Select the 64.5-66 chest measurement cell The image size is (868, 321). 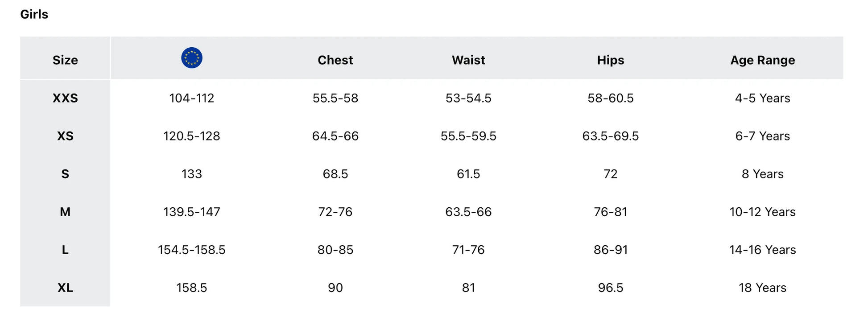335,136
